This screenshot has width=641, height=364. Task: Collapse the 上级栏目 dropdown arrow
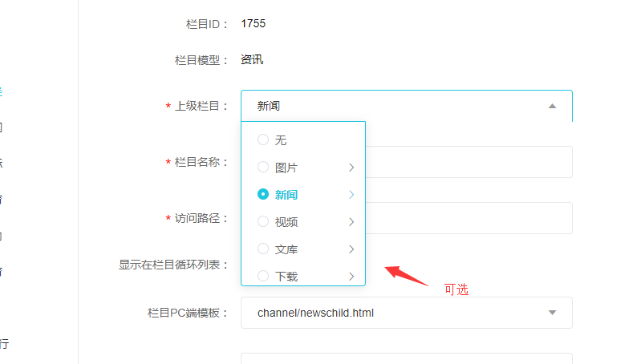pos(552,106)
